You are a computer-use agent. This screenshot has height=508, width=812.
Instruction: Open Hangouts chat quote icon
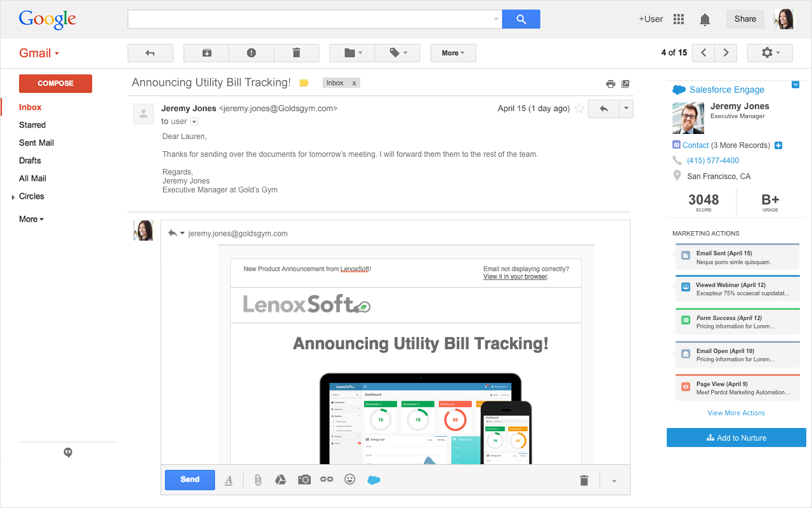coord(68,453)
